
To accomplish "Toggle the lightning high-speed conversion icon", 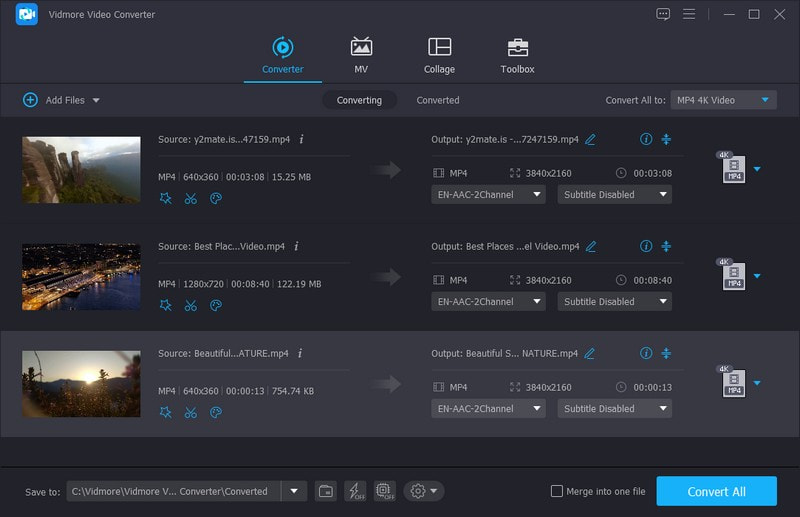I will (x=355, y=491).
